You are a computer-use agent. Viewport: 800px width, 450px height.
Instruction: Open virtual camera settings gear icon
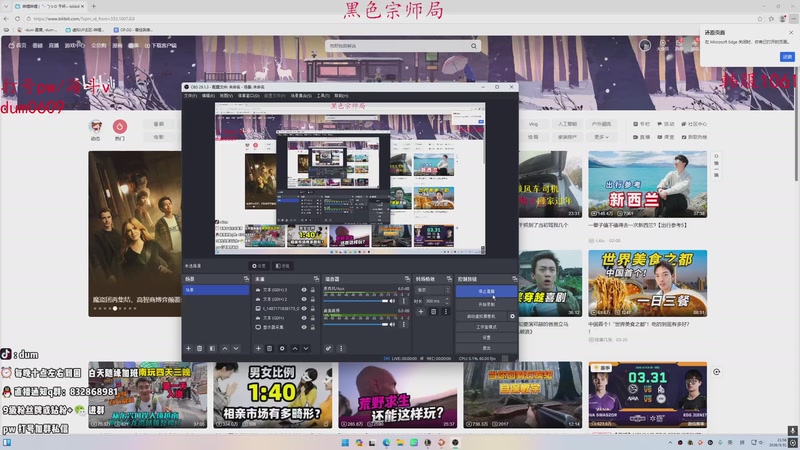point(512,316)
